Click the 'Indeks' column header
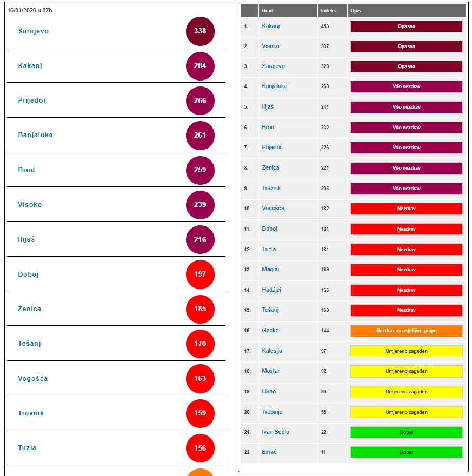Image resolution: width=472 pixels, height=476 pixels. [328, 11]
